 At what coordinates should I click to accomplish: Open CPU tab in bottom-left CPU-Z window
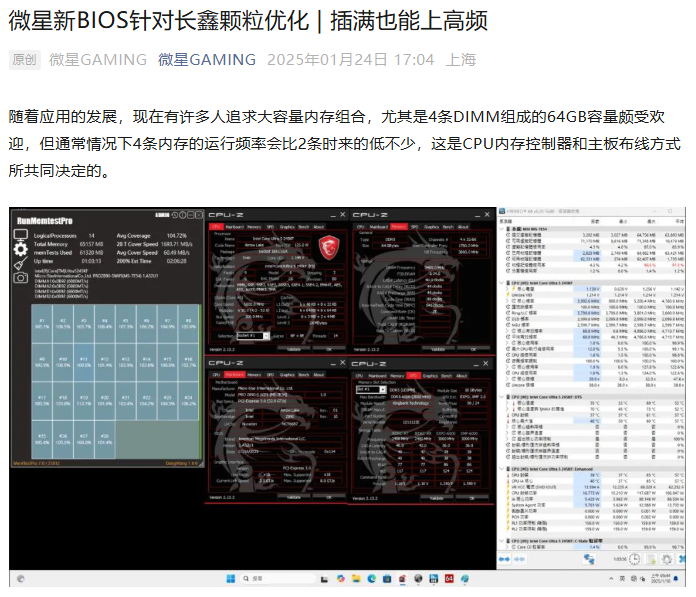pos(216,375)
